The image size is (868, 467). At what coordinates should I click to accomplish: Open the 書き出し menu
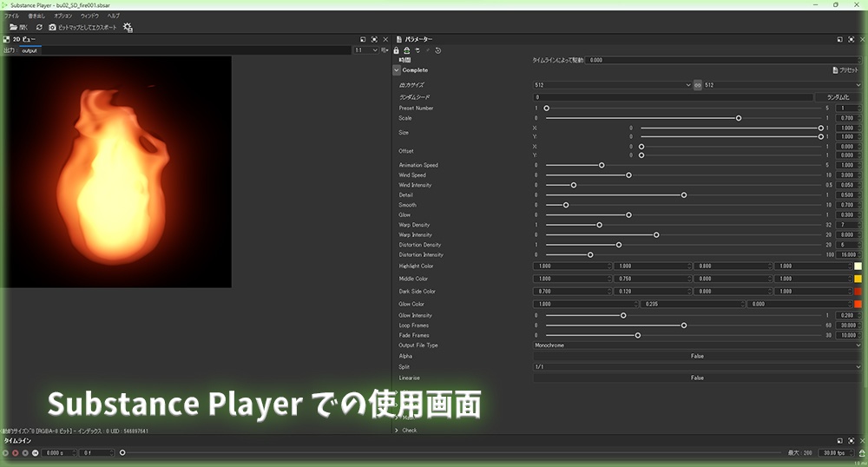point(36,16)
